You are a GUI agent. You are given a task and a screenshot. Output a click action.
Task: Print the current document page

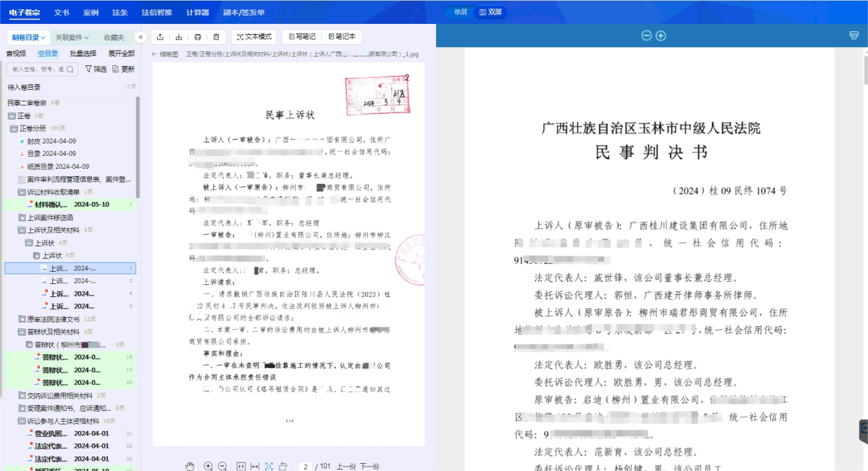pos(197,37)
